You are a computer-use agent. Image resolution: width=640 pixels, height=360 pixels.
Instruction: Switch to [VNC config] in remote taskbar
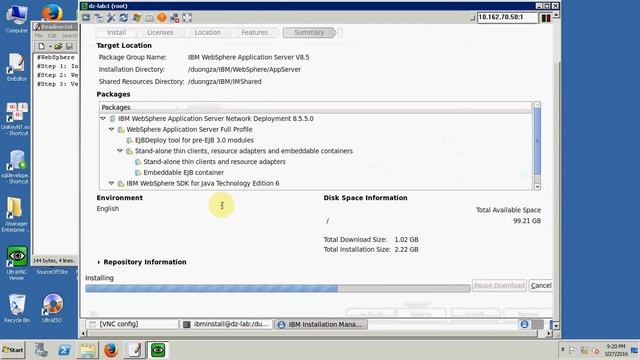(132, 324)
